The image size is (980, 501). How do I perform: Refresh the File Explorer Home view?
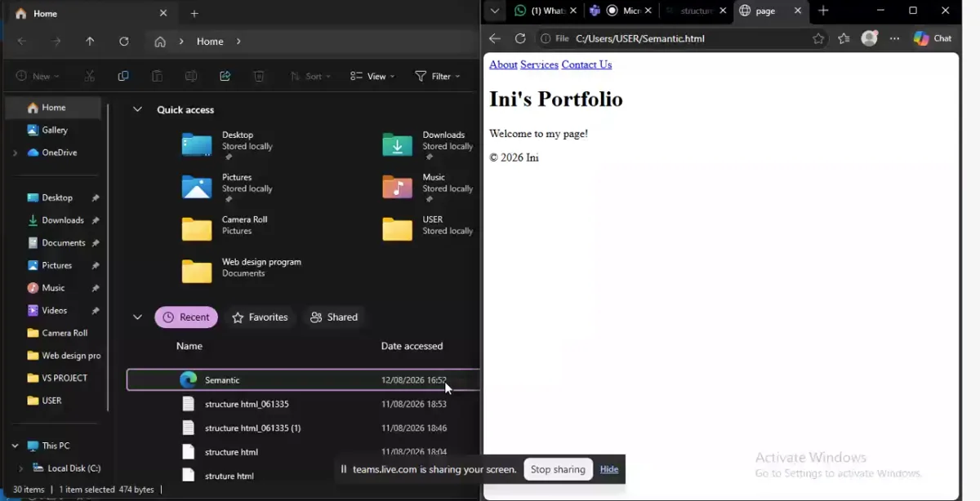point(124,42)
